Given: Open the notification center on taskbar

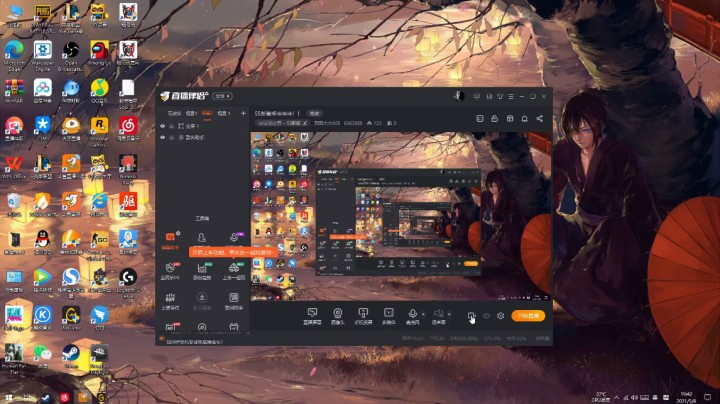Looking at the screenshot, I should pyautogui.click(x=708, y=398).
